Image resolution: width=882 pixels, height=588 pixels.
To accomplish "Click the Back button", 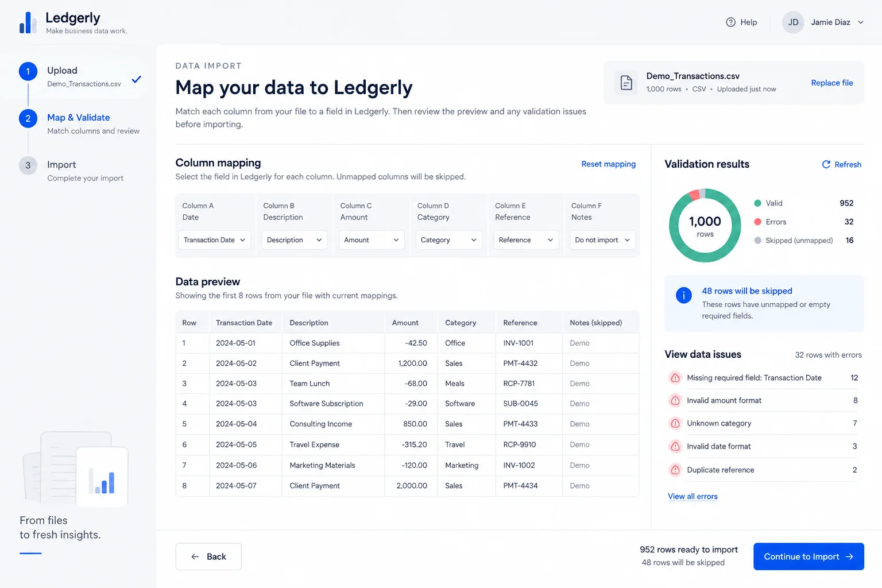I will tap(208, 556).
